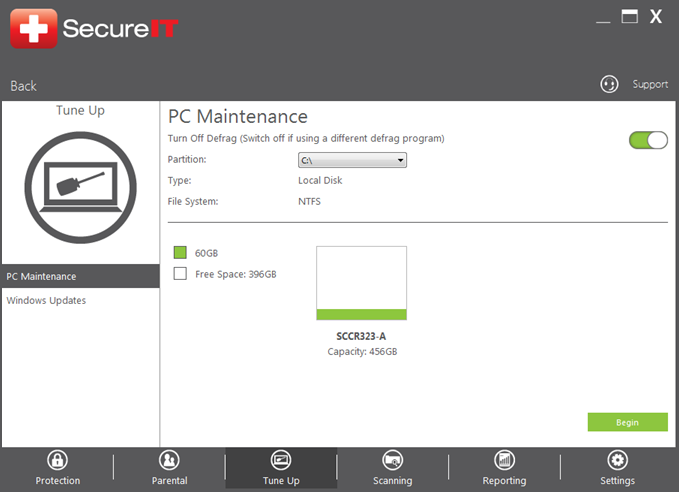Click the Tune Up laptop brush icon
Screen dimensions: 679x492
[x=81, y=188]
